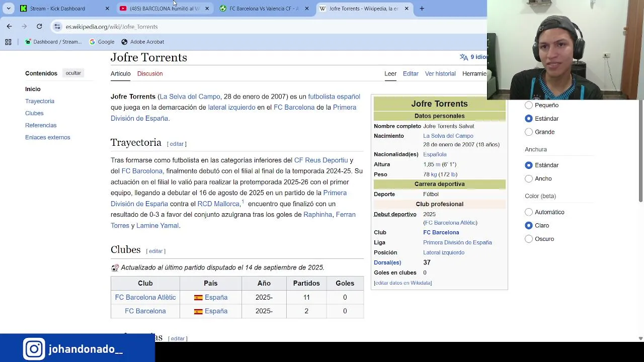Select Grande text size option
Image resolution: width=644 pixels, height=362 pixels.
coord(529,132)
